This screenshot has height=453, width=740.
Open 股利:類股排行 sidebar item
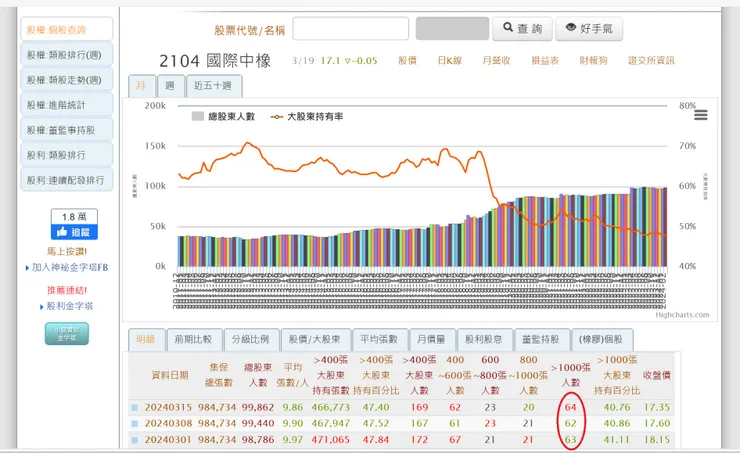tap(67, 155)
